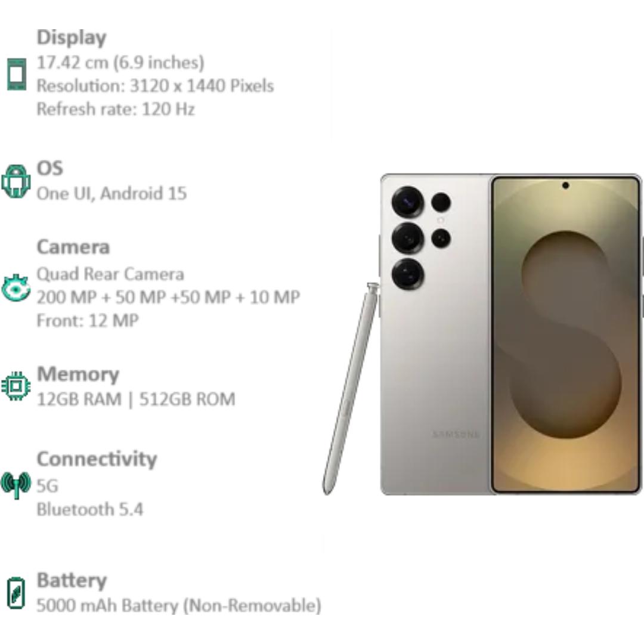
Task: Click the Camera section heading
Action: [73, 247]
